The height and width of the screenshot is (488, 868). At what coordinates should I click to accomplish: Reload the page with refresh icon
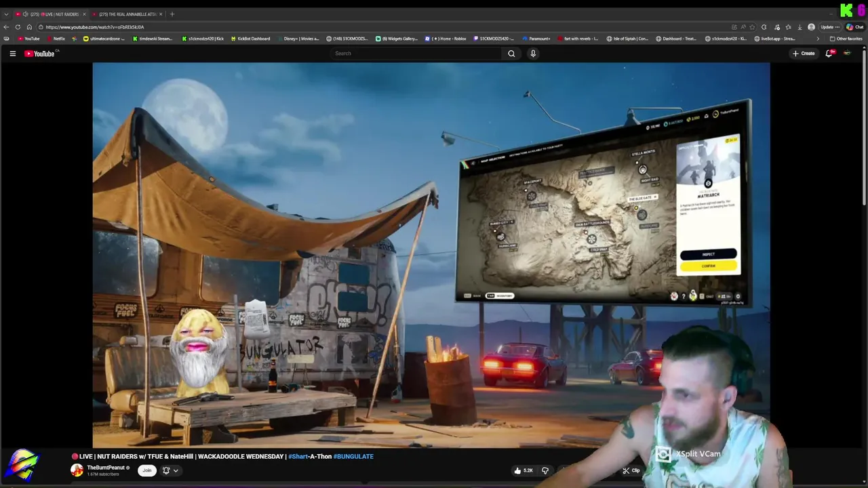pyautogui.click(x=18, y=27)
